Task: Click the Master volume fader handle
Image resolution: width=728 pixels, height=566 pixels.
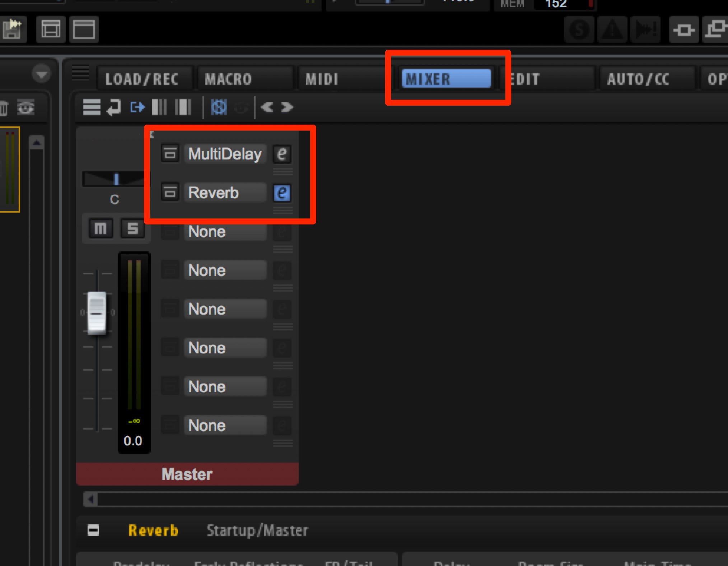Action: (x=97, y=313)
